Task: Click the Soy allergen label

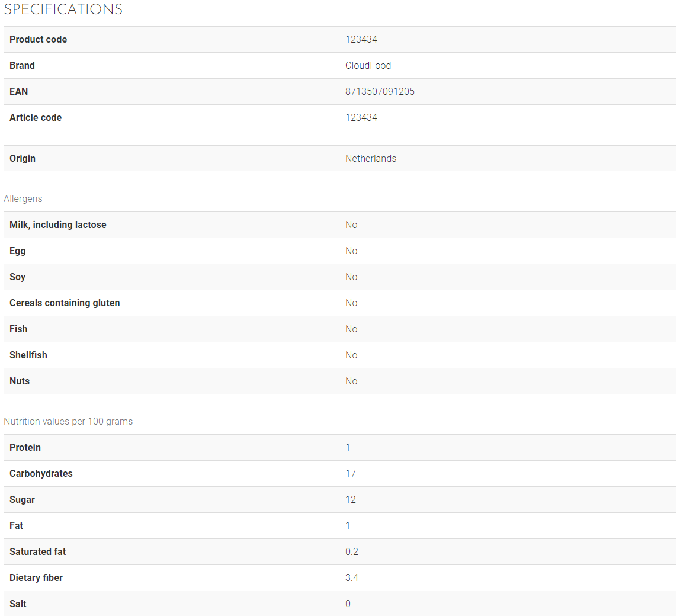Action: 18,277
